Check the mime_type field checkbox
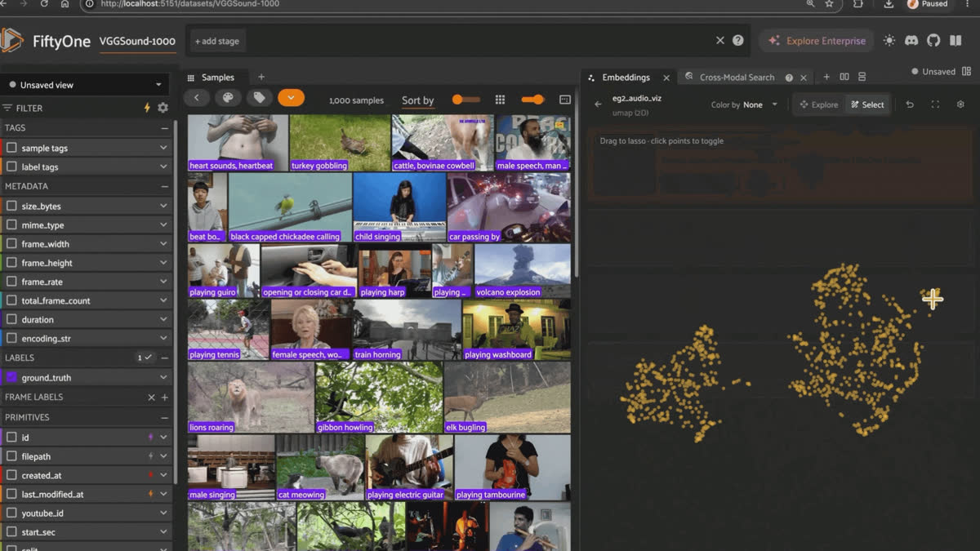The width and height of the screenshot is (980, 551). 11,224
